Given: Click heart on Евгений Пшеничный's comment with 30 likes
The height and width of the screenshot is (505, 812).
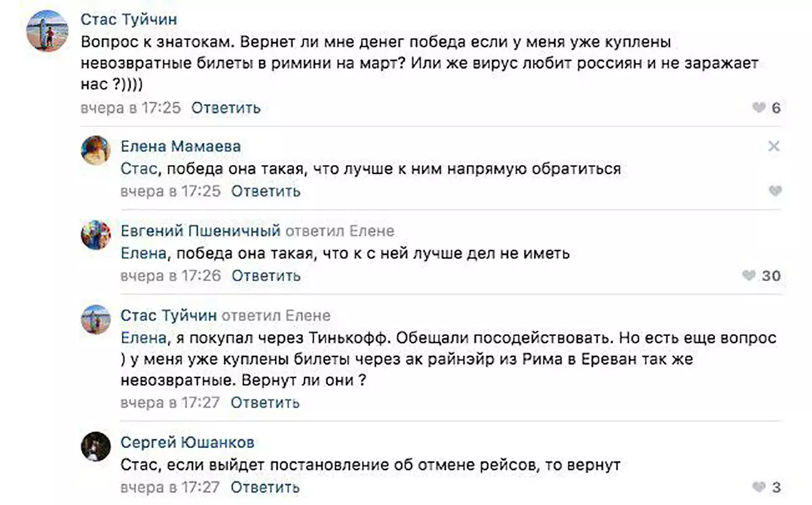Looking at the screenshot, I should point(748,276).
